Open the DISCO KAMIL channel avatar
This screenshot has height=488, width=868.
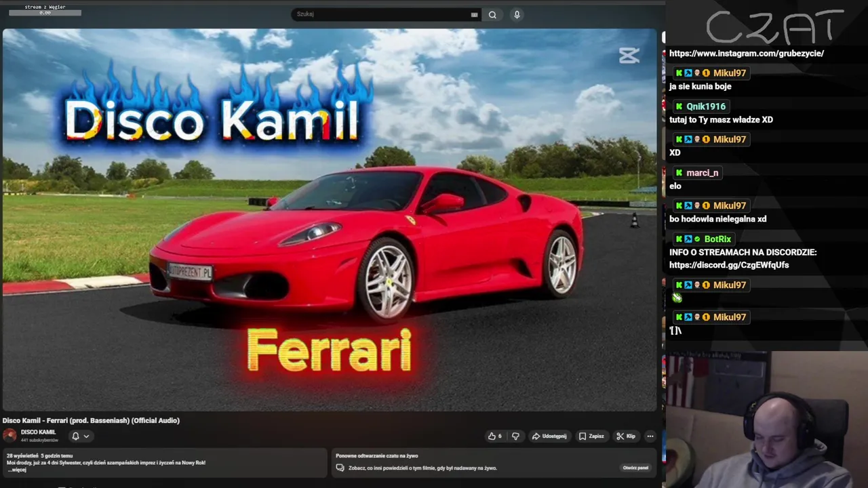9,435
